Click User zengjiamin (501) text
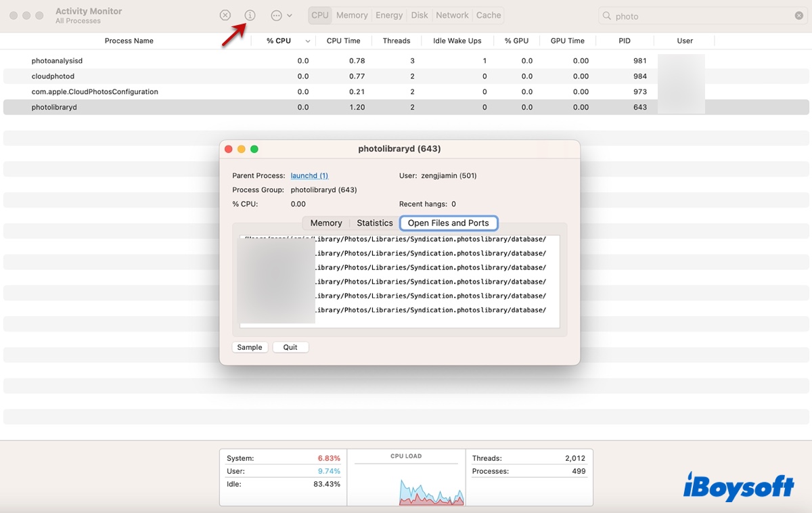812x513 pixels. point(438,176)
